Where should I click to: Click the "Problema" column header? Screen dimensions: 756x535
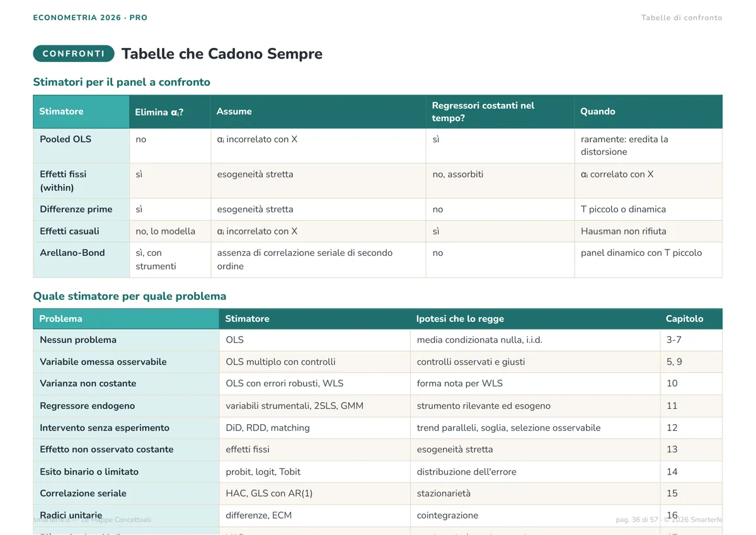[x=126, y=319]
